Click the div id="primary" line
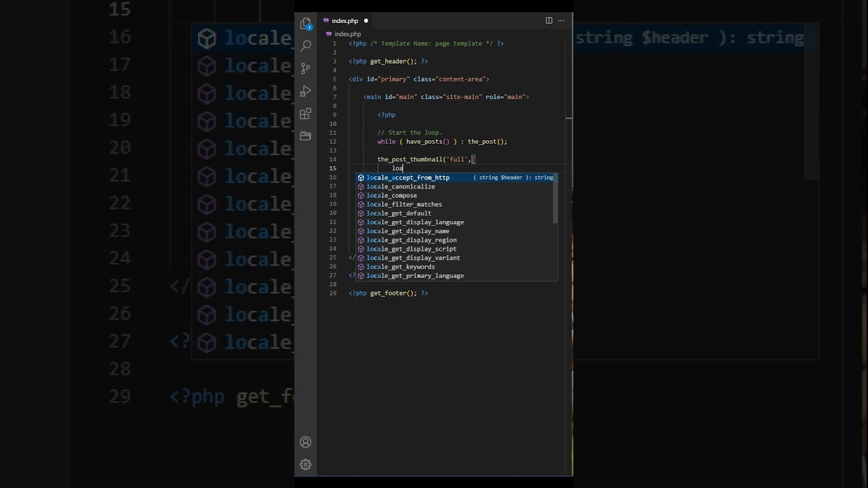This screenshot has width=868, height=488. pos(419,79)
